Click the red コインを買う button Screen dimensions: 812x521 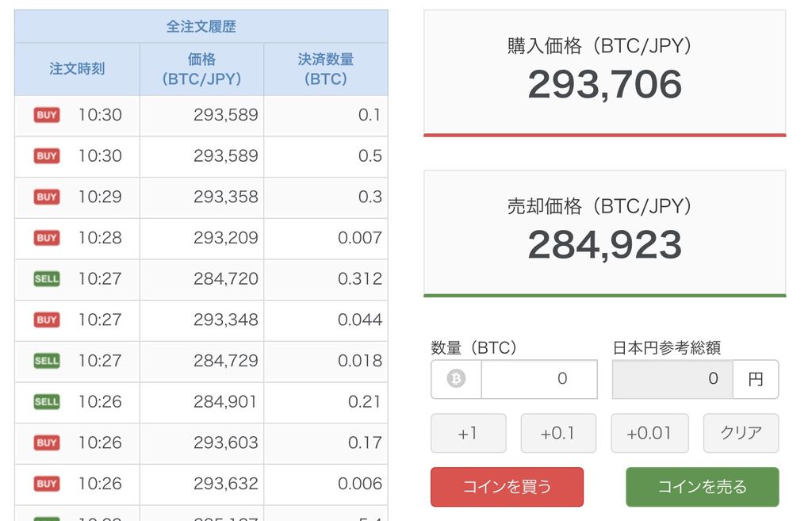click(507, 487)
